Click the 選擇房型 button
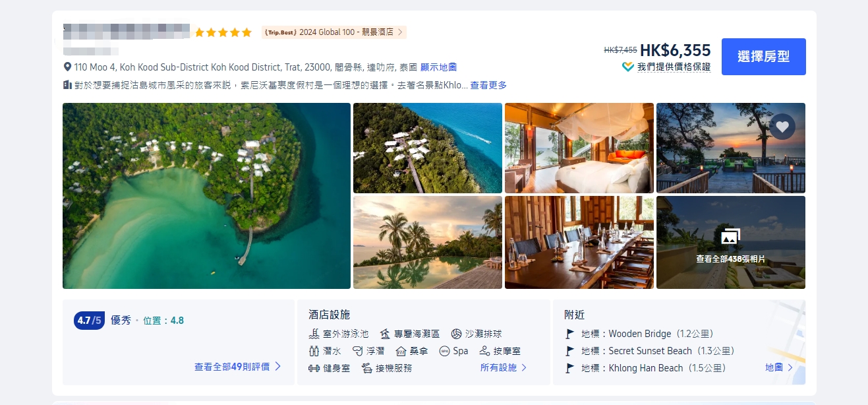 point(763,57)
